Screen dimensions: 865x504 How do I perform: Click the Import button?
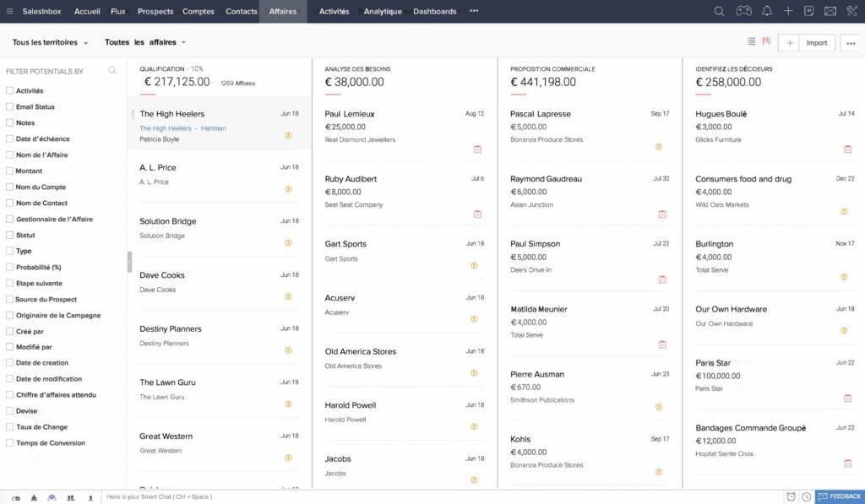[x=817, y=42]
